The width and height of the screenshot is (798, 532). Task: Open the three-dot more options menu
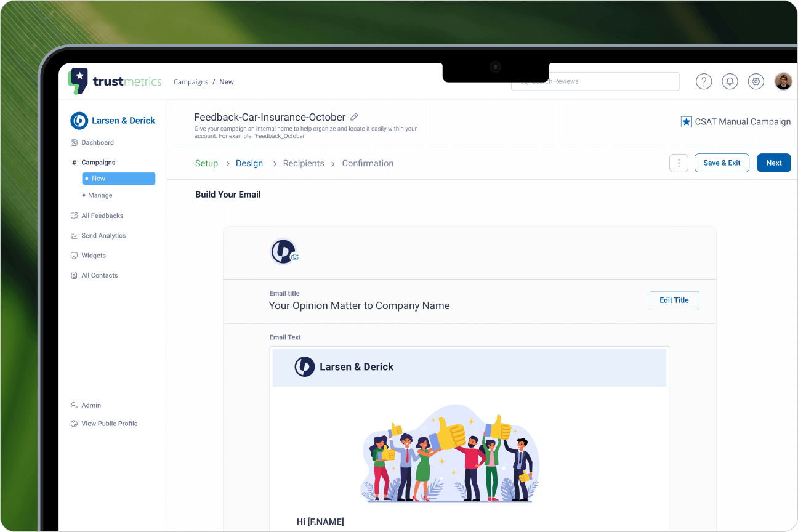[x=679, y=163]
